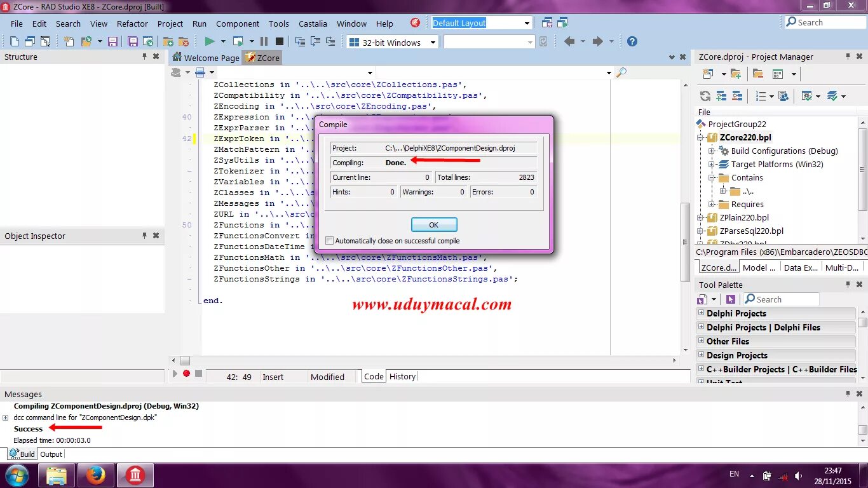
Task: Open the Default Layout dropdown
Action: click(527, 24)
